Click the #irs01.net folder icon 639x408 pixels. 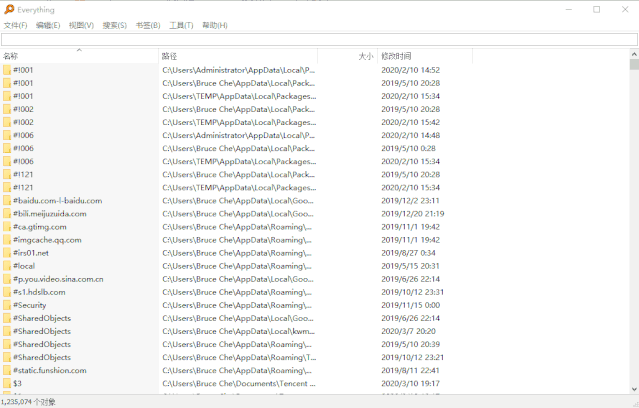coord(7,253)
